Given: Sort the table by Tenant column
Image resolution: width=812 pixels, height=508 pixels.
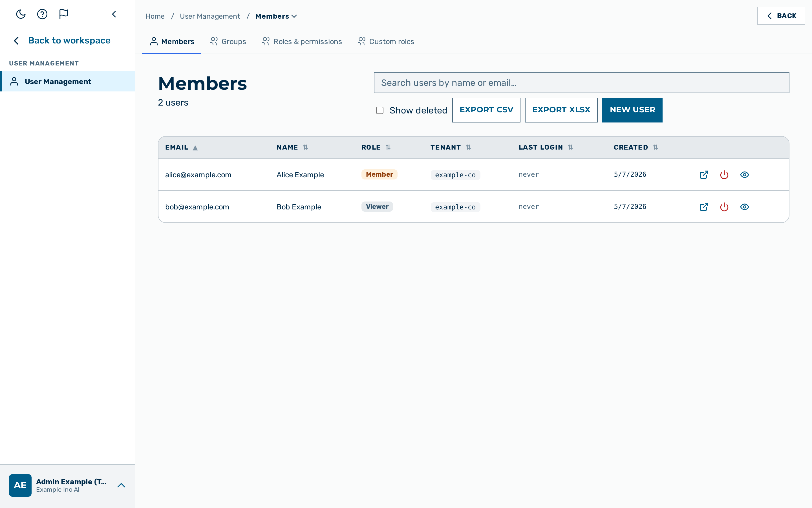Looking at the screenshot, I should (451, 147).
